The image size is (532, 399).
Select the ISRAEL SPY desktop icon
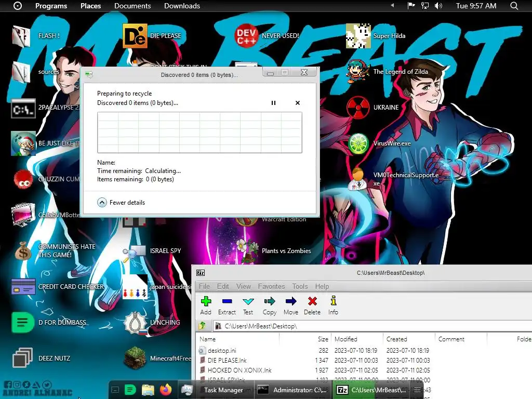click(x=135, y=253)
